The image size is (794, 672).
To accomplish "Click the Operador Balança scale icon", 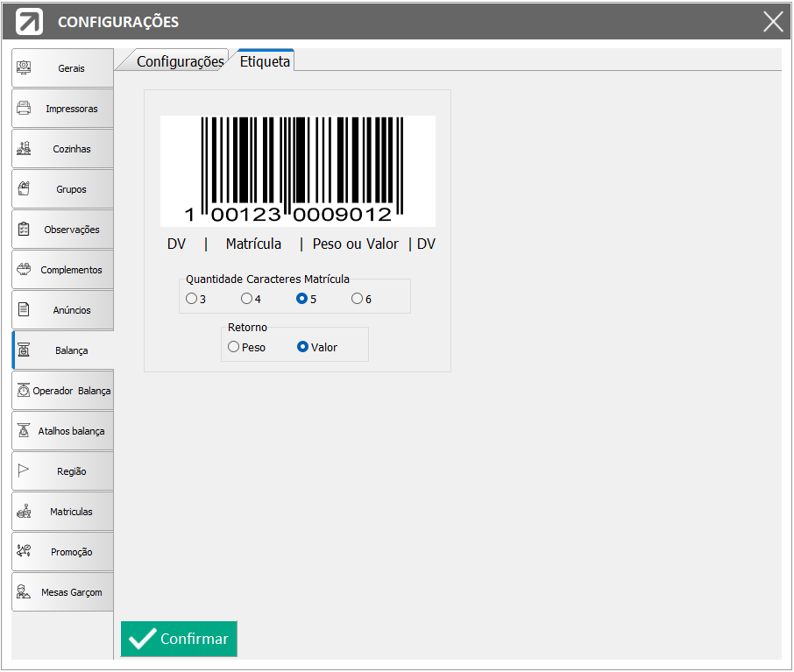I will pos(24,390).
